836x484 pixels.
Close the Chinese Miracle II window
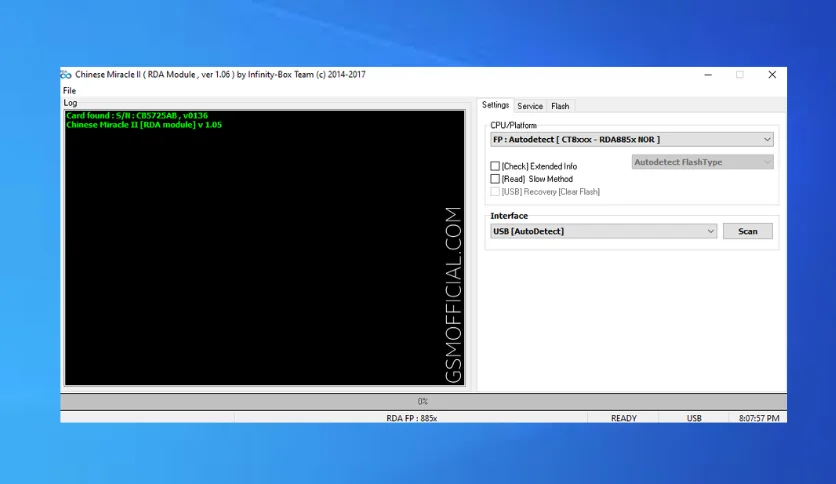772,75
